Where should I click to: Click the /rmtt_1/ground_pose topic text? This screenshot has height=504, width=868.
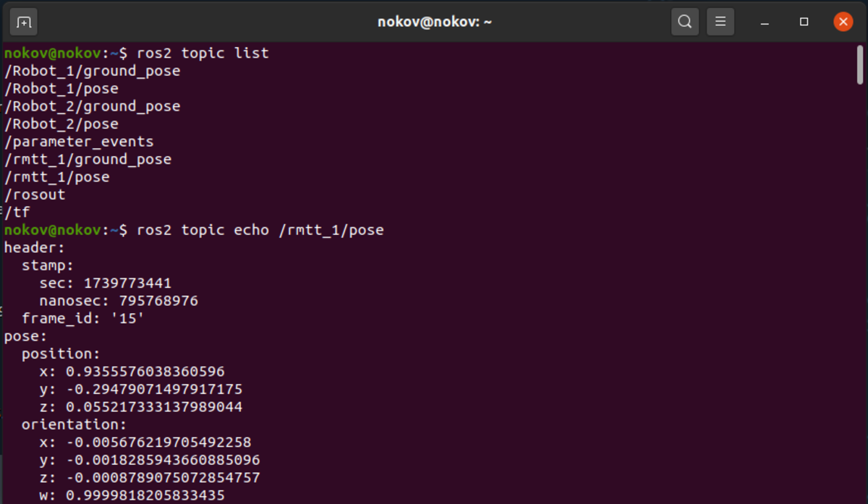point(88,160)
